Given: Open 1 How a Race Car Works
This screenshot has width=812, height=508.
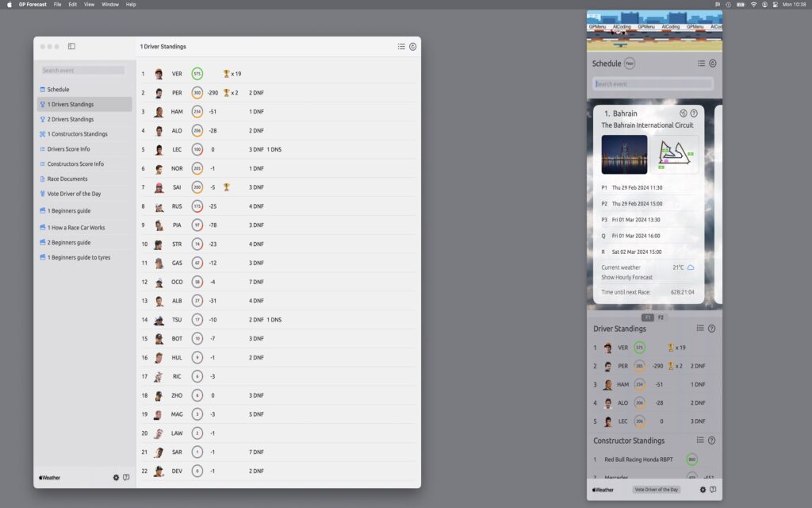Looking at the screenshot, I should [x=86, y=228].
